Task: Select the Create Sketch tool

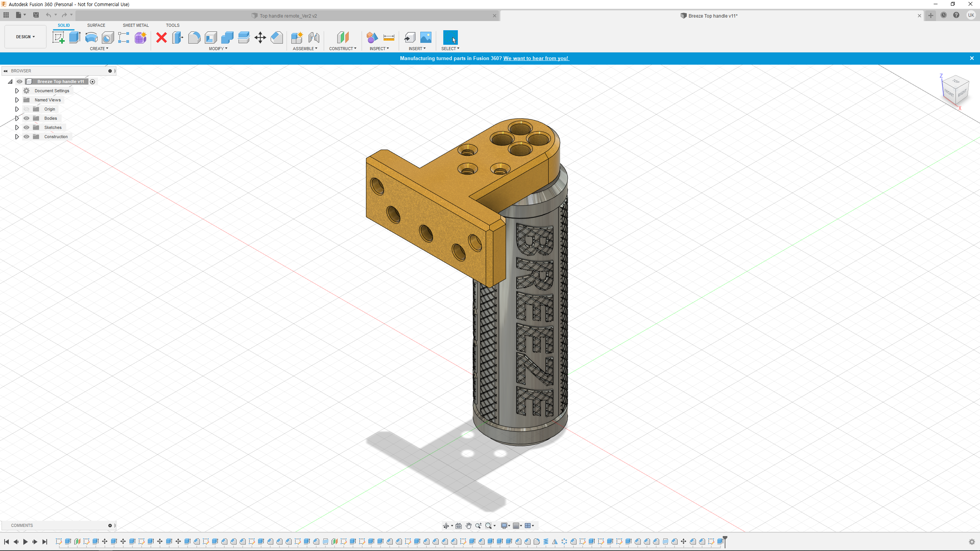Action: (58, 37)
